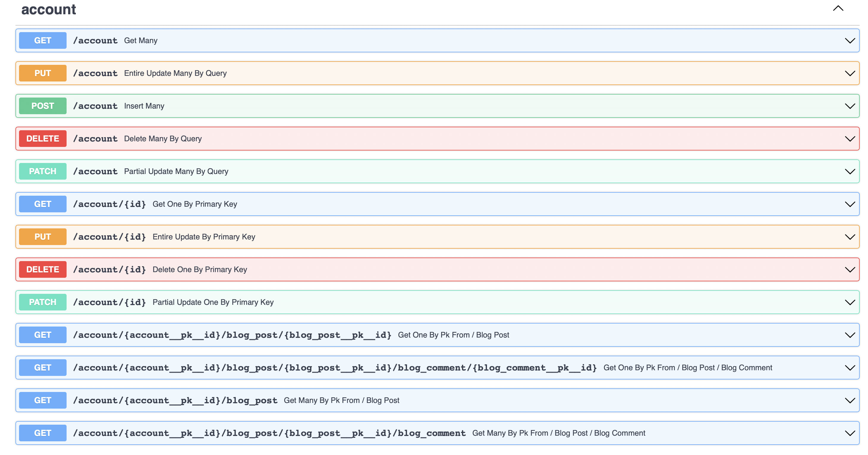Expand the GET /account Get Many operation
The image size is (868, 455).
tap(850, 40)
